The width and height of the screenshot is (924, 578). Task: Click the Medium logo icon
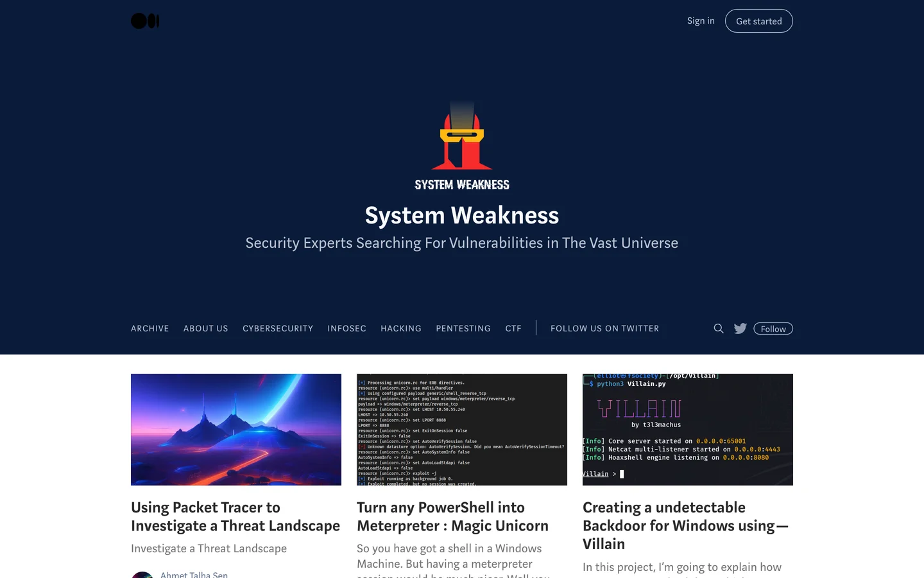point(145,21)
